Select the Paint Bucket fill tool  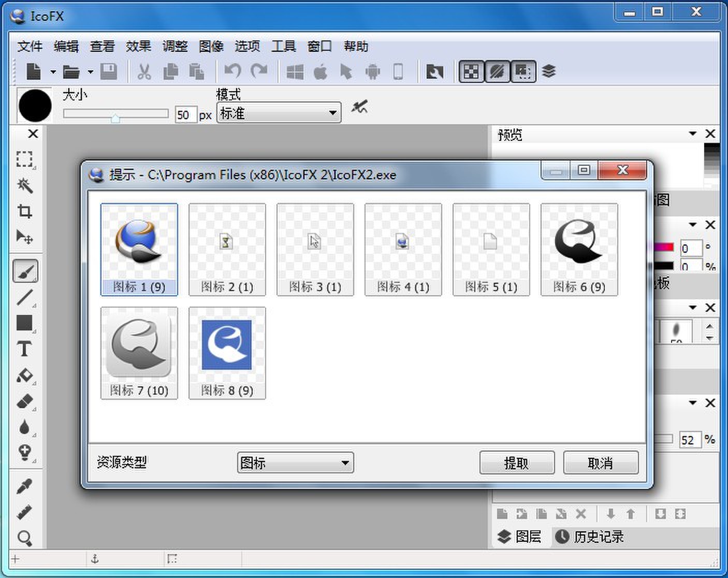click(25, 375)
